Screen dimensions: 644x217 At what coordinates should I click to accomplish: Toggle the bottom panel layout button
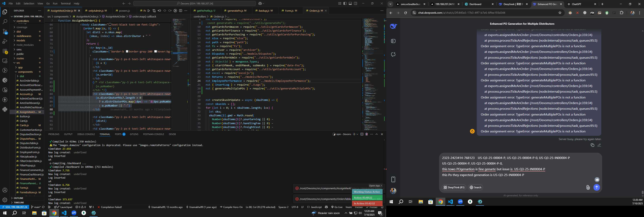pyautogui.click(x=350, y=3)
